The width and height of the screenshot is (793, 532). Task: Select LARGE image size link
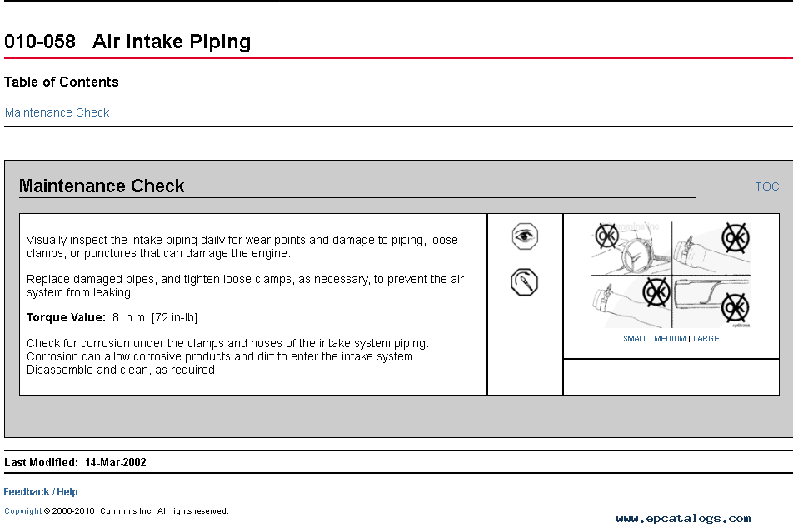(x=706, y=338)
